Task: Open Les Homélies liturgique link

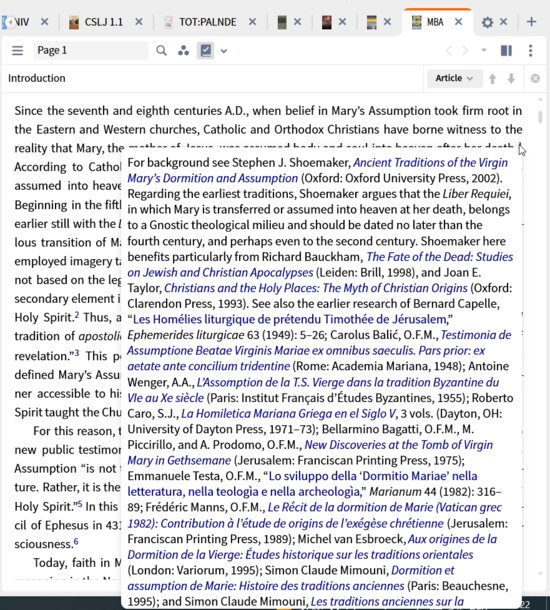Action: point(290,319)
